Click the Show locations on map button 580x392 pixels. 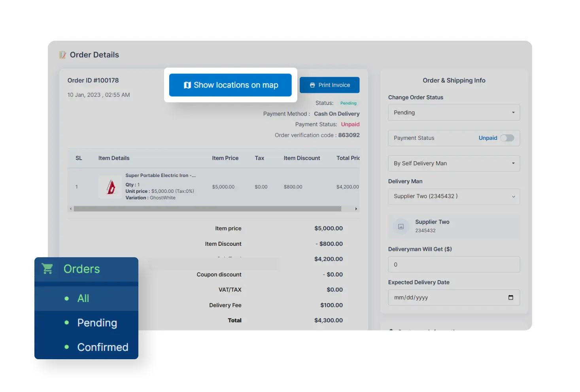(x=230, y=85)
